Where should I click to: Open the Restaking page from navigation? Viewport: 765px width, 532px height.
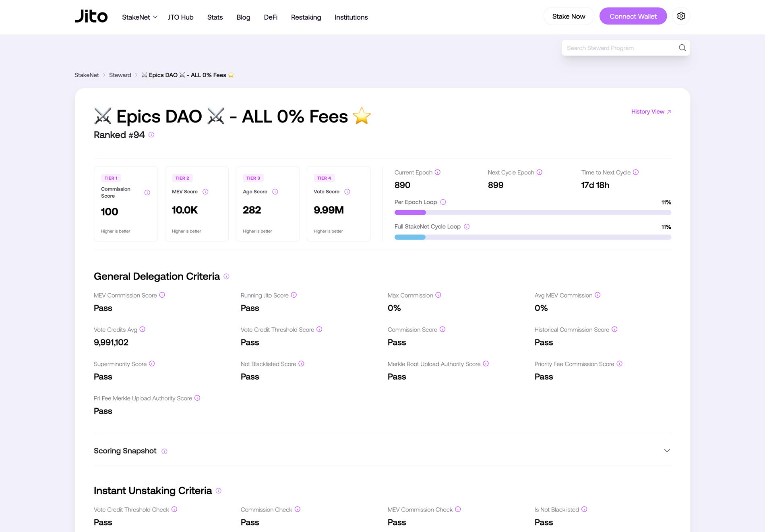coord(306,17)
